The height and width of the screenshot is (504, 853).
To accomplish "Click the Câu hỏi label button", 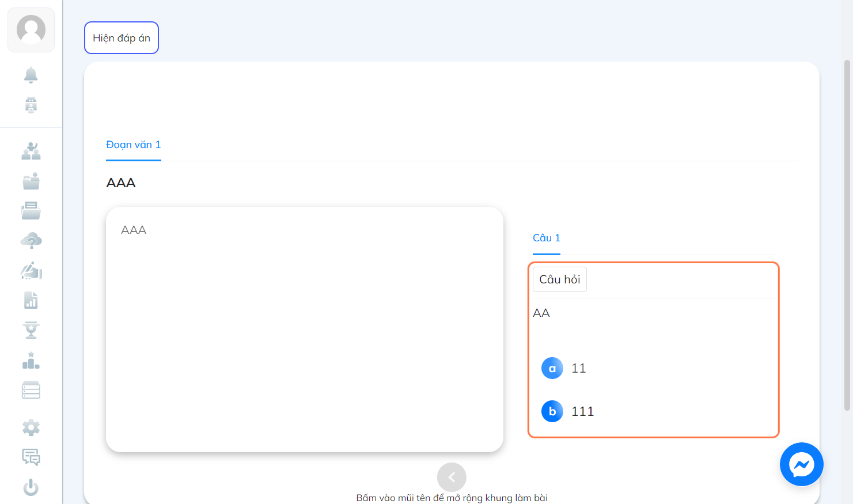I will 560,279.
